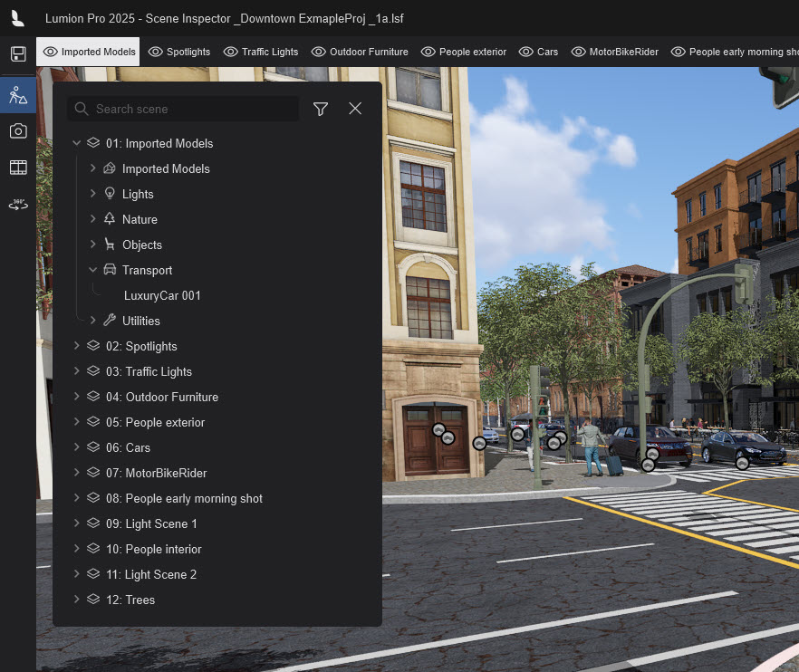
Task: Expand the Nature category
Action: pyautogui.click(x=93, y=219)
